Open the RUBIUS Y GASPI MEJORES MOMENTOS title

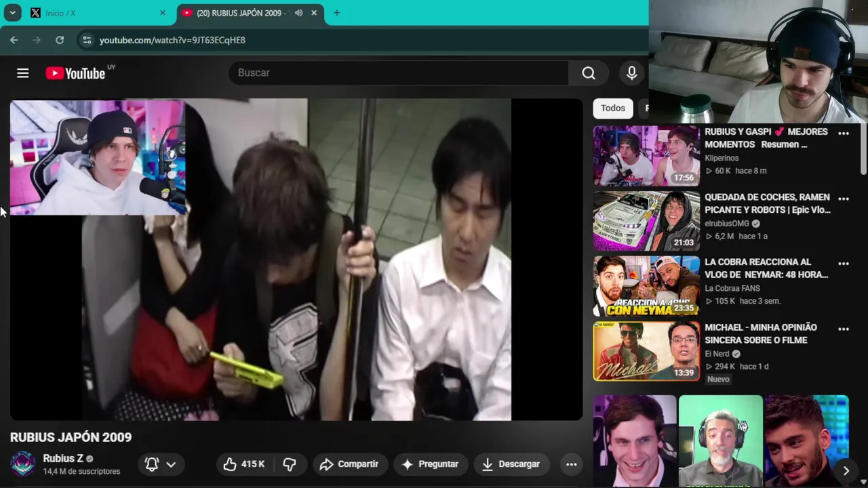tap(766, 138)
